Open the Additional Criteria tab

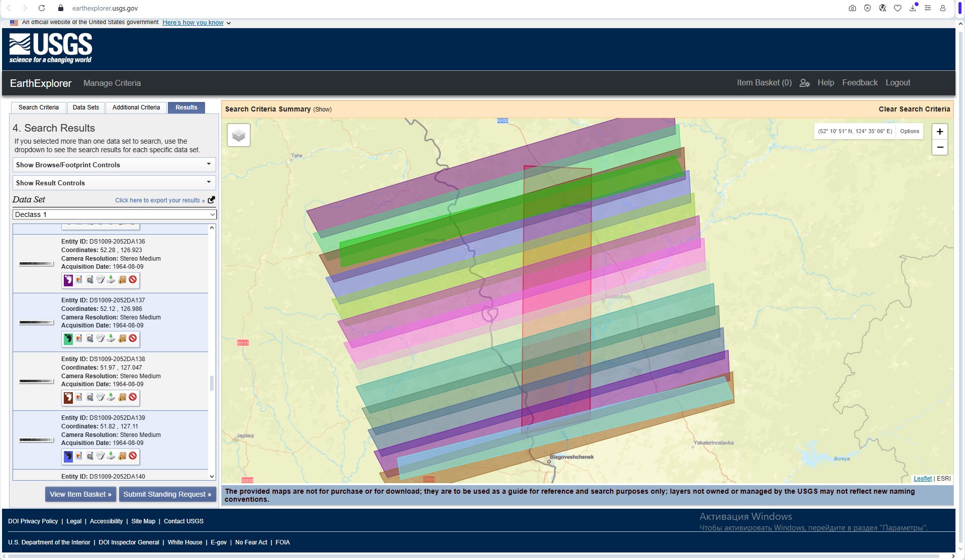(x=136, y=107)
